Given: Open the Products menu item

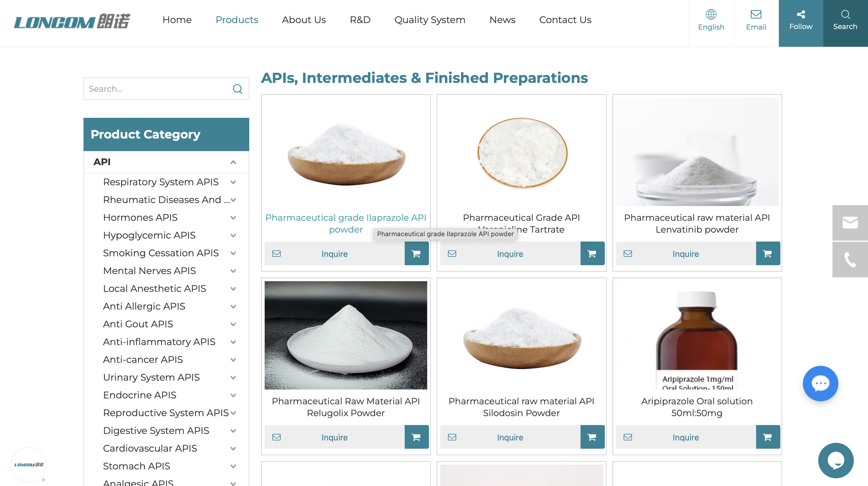Looking at the screenshot, I should coord(237,20).
